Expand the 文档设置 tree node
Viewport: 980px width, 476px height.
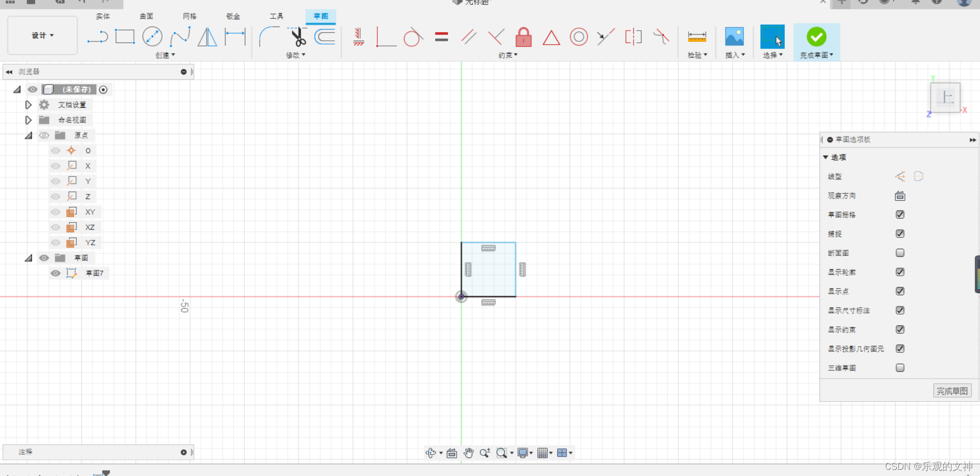(29, 105)
